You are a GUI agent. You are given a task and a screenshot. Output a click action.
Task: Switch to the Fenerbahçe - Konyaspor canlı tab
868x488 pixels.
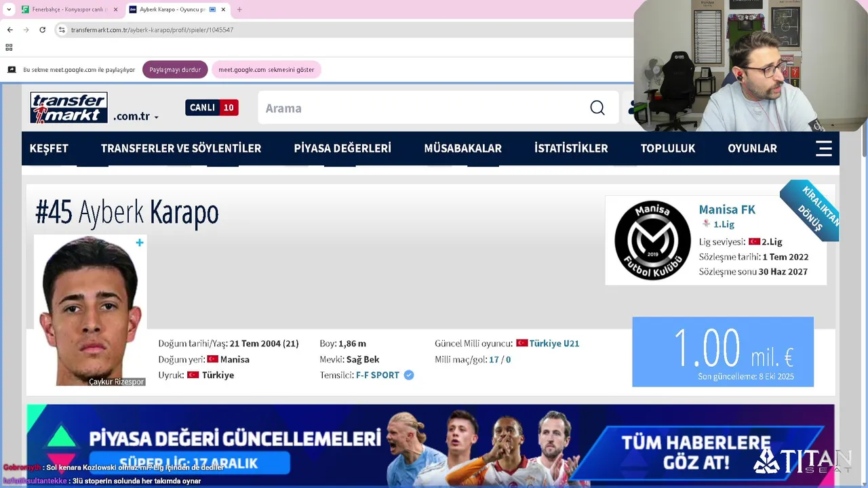[69, 9]
